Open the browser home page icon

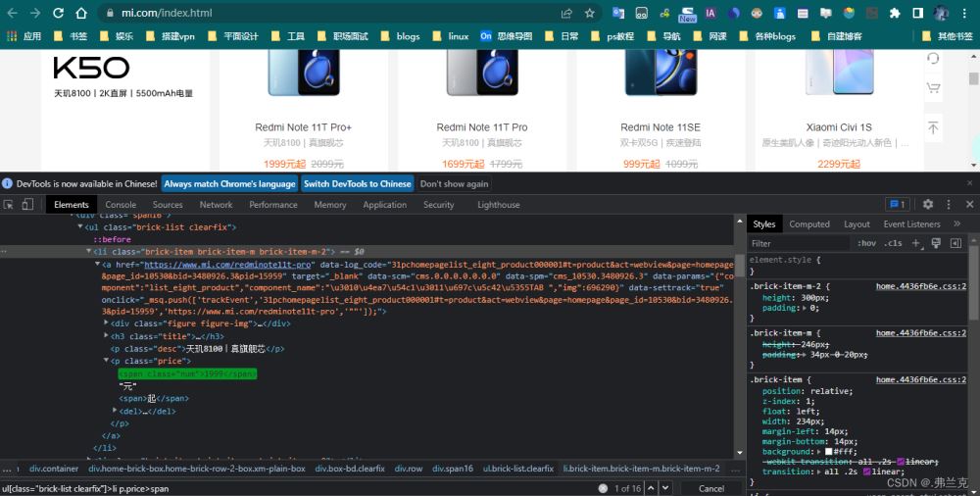click(x=81, y=13)
